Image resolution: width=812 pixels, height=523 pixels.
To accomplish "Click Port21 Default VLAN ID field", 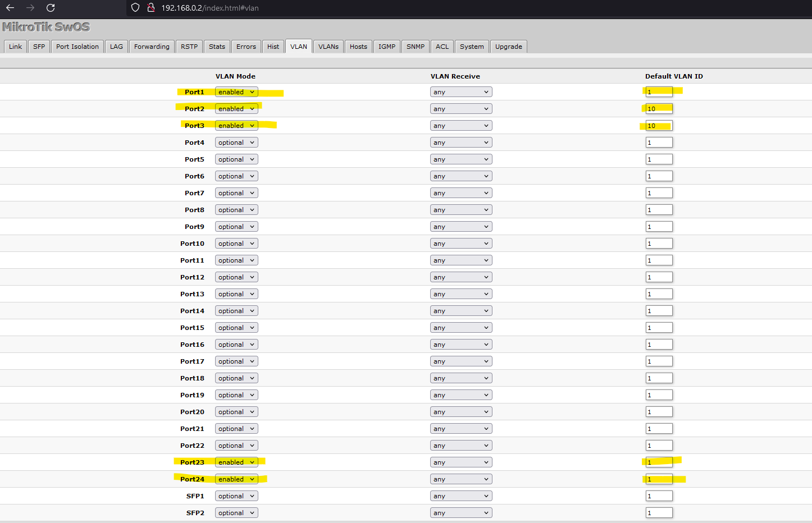I will point(659,429).
